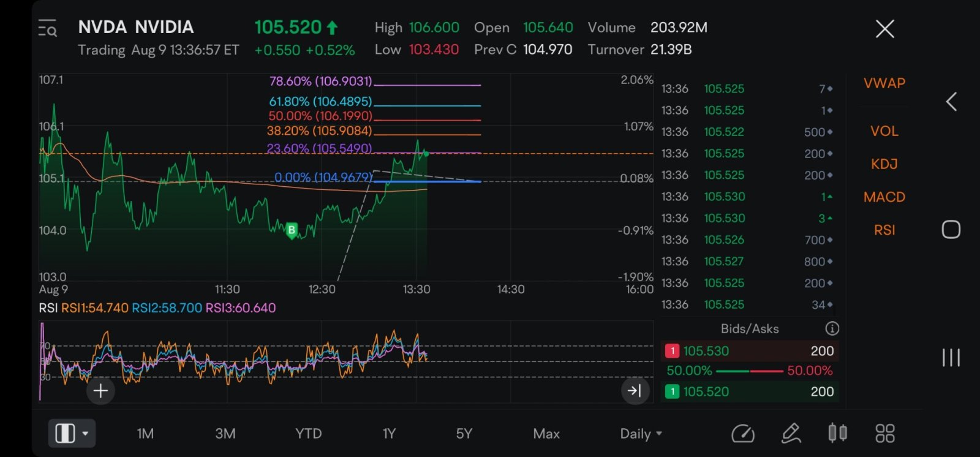Tap the trade row 105.527 with 800 shares
Image resolution: width=980 pixels, height=457 pixels.
coord(747,262)
